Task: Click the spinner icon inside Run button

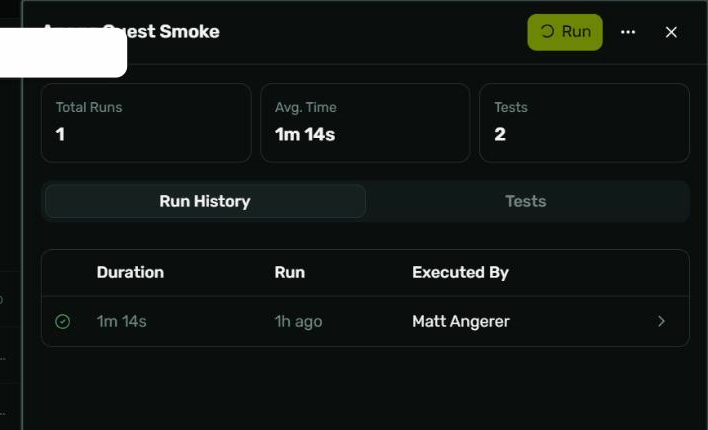Action: [547, 32]
